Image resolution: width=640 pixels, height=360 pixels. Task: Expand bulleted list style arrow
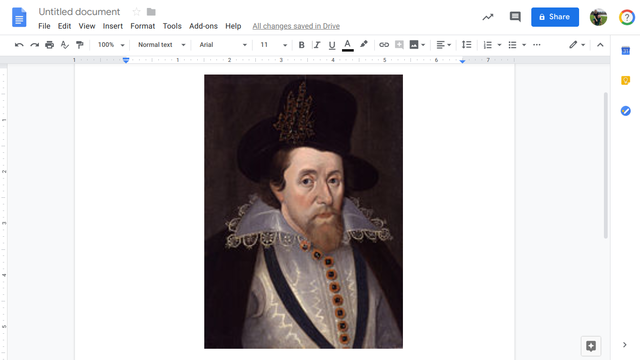pyautogui.click(x=524, y=45)
